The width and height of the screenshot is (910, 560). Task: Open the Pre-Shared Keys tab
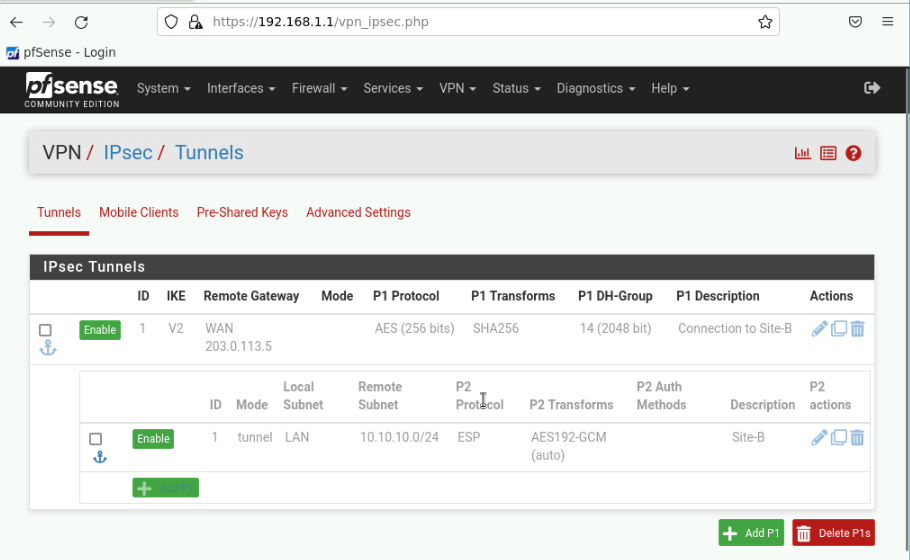click(242, 212)
